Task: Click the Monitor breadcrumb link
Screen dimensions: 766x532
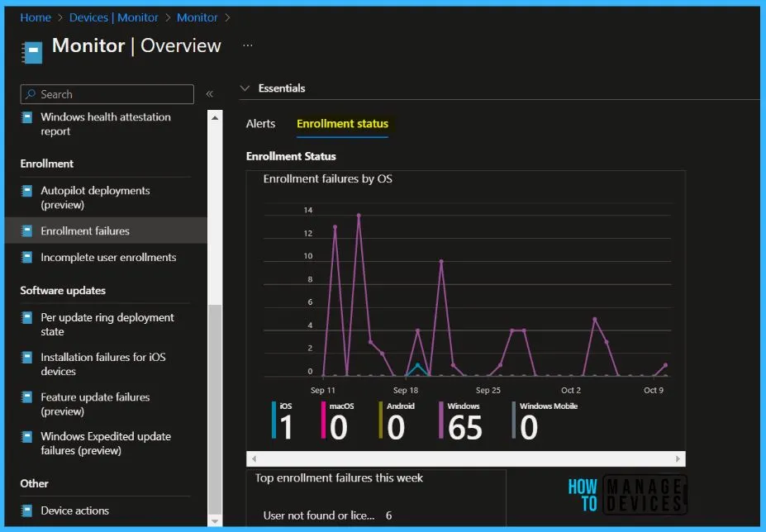Action: (197, 17)
